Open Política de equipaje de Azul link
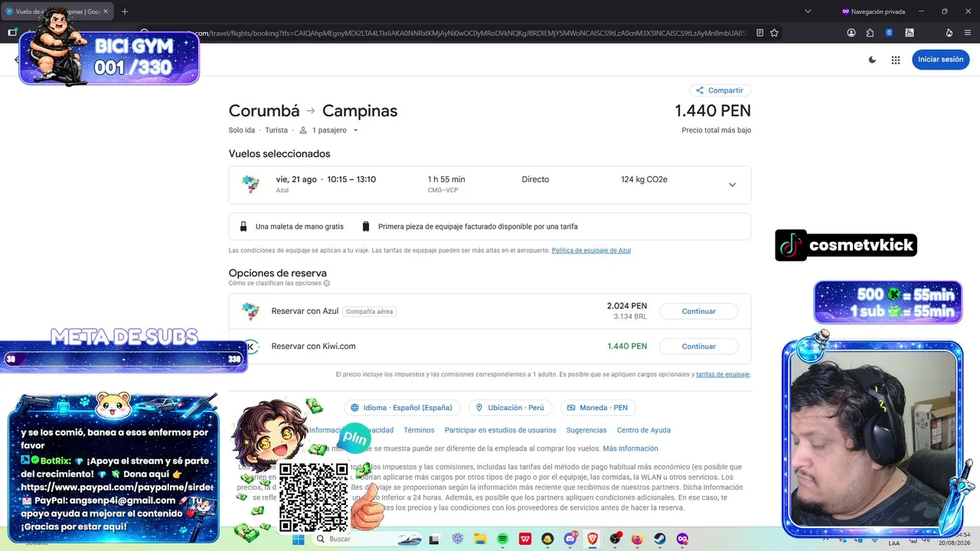 tap(591, 250)
